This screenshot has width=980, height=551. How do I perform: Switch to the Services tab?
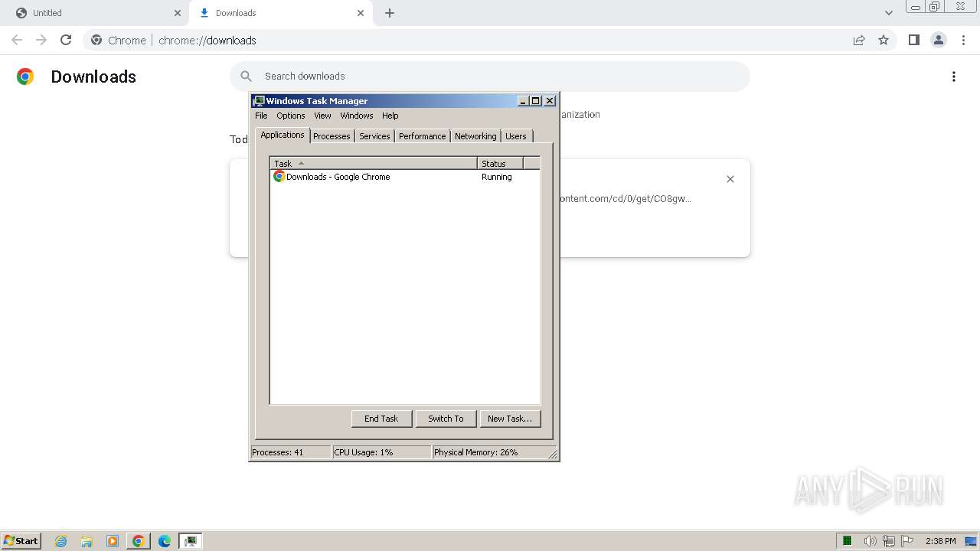point(374,136)
